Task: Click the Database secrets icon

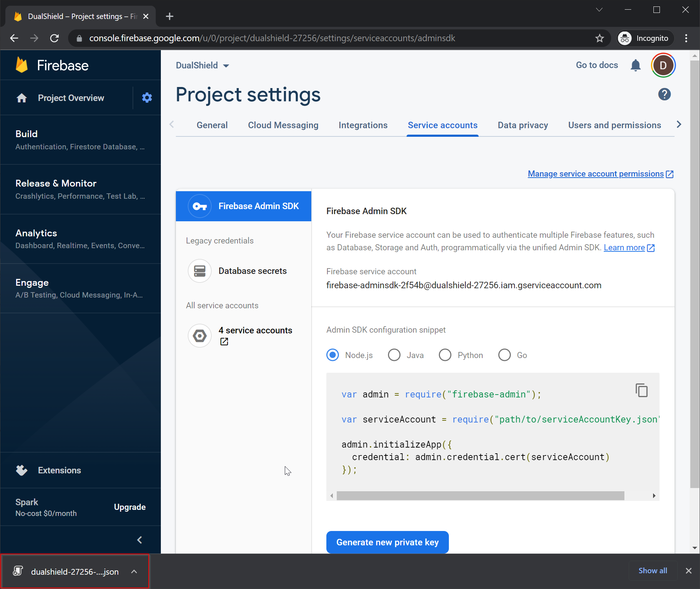Action: click(x=200, y=271)
